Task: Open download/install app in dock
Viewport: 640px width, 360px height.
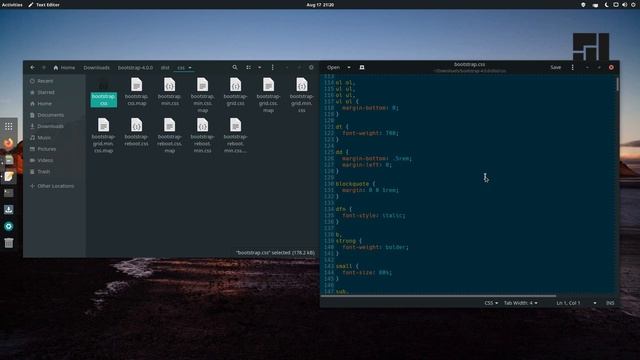Action: [9, 209]
